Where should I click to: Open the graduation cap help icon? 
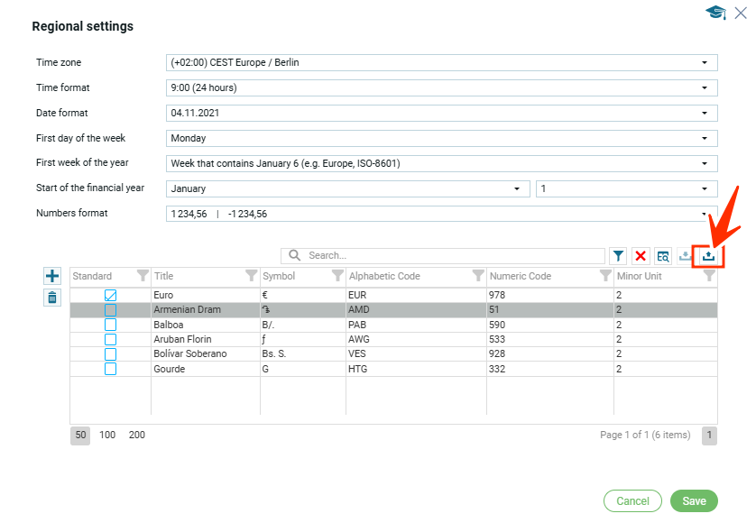point(715,13)
